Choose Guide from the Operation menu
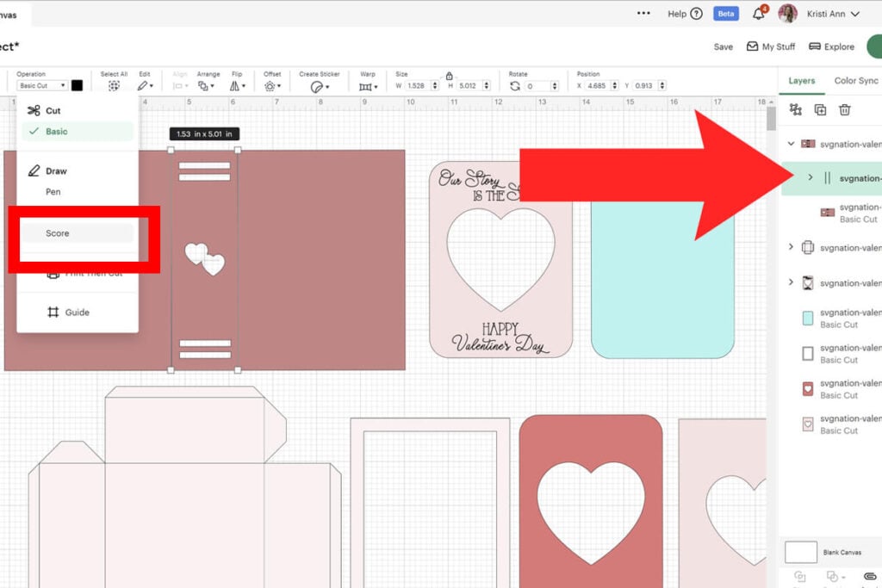The image size is (882, 588). tap(78, 312)
